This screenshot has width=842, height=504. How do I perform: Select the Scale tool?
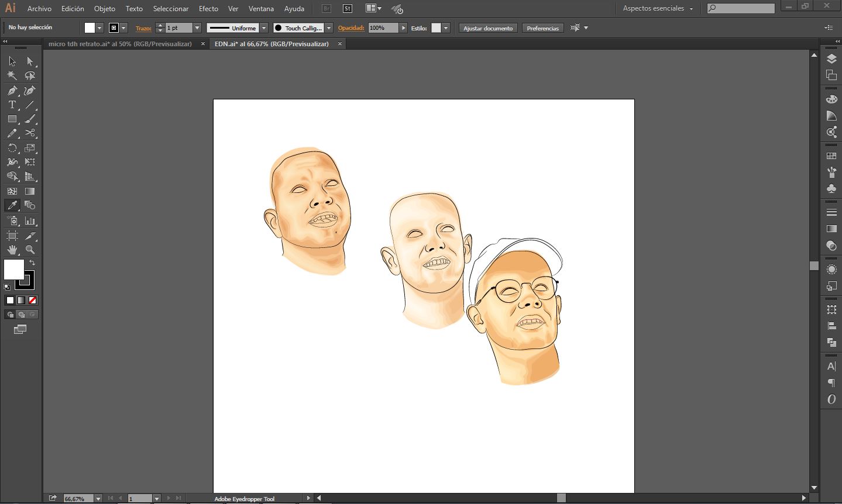pos(30,148)
